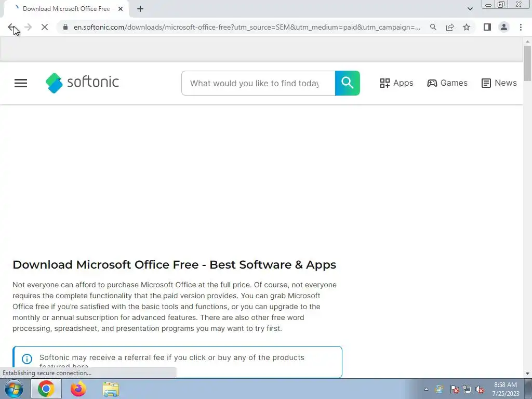Click the scrollbar up arrow
532x399 pixels.
527,42
